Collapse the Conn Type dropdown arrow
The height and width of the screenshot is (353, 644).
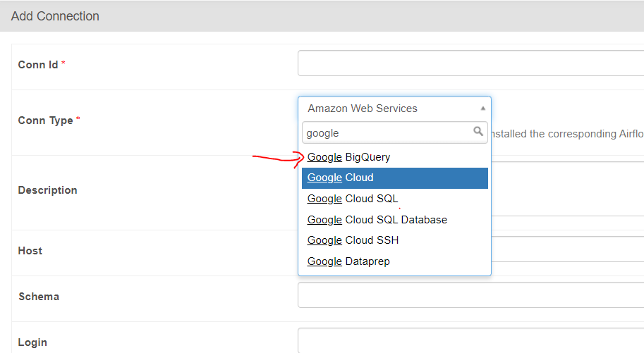click(x=482, y=109)
